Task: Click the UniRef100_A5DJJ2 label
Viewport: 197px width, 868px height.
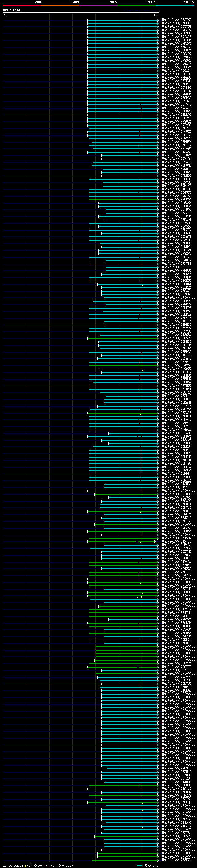Action: point(177,145)
